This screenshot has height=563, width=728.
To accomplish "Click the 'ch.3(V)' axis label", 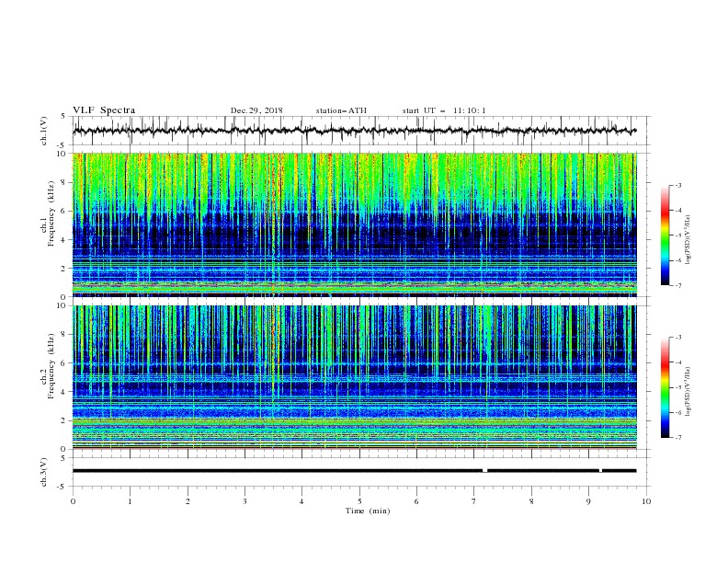I will (x=44, y=472).
